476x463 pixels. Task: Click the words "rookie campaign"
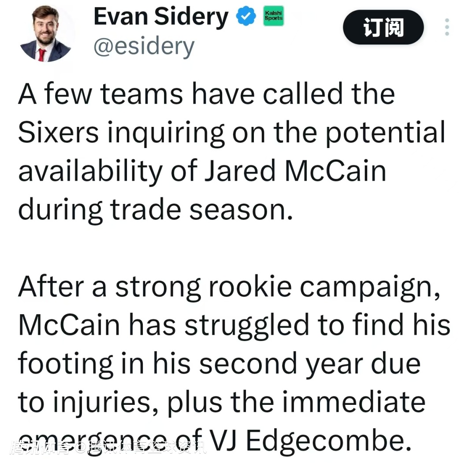pos(320,287)
